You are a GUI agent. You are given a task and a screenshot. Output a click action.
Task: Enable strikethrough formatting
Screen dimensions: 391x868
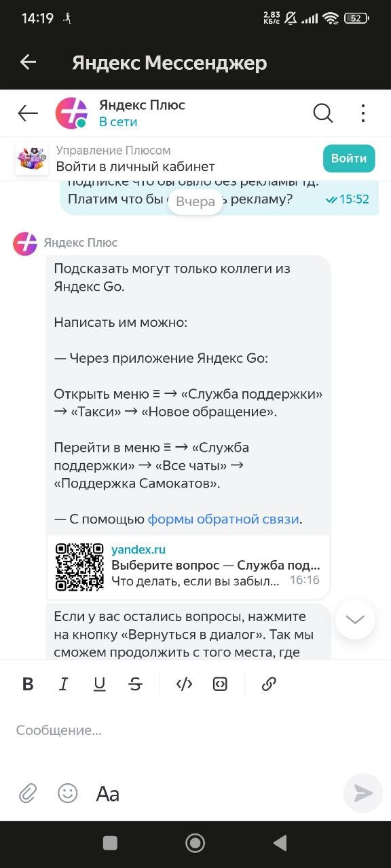click(x=135, y=684)
